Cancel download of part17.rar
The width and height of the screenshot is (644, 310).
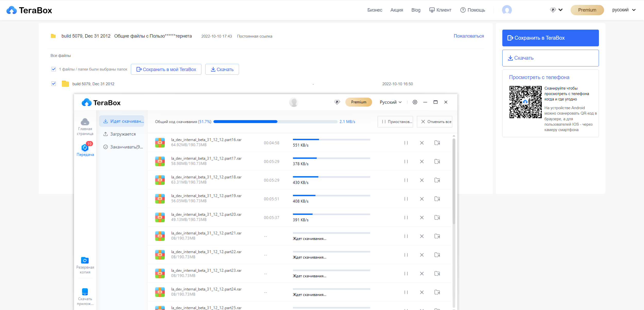[x=422, y=161]
